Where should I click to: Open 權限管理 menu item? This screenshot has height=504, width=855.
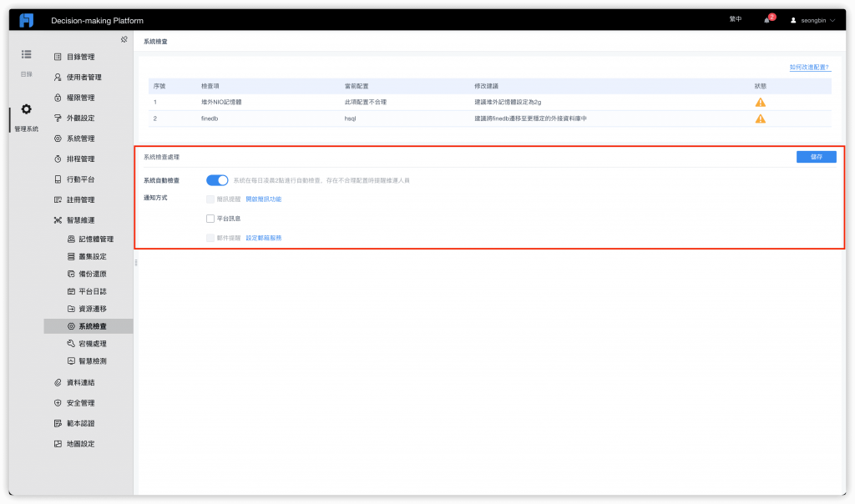(81, 98)
